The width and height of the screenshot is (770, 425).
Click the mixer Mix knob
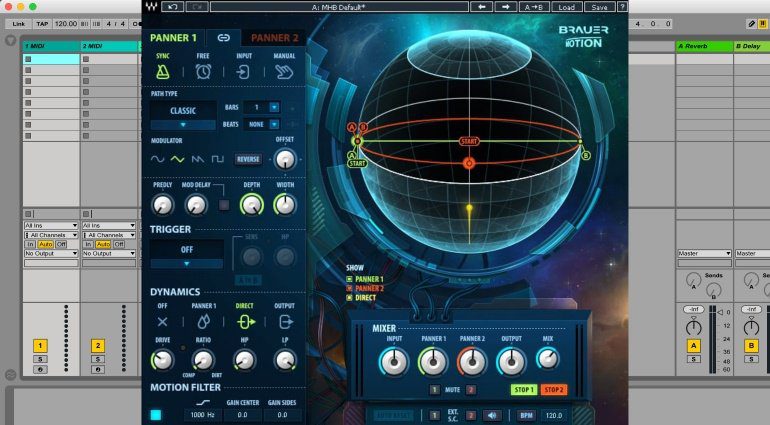pyautogui.click(x=548, y=359)
